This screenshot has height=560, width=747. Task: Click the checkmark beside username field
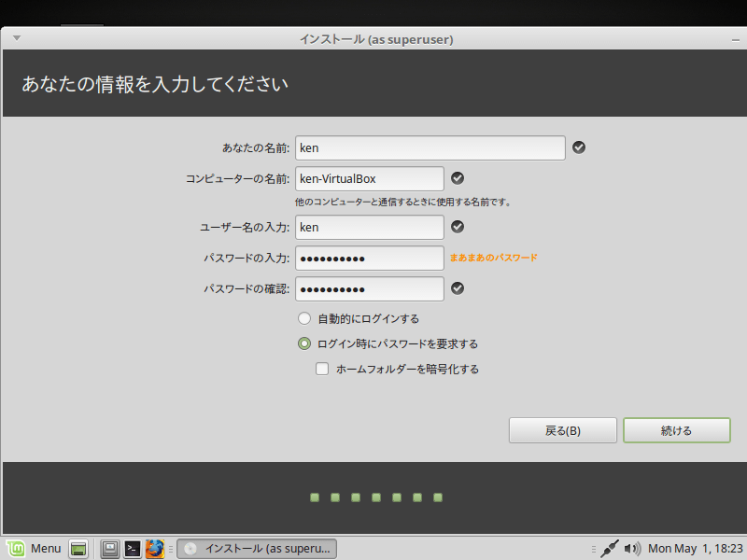click(458, 227)
